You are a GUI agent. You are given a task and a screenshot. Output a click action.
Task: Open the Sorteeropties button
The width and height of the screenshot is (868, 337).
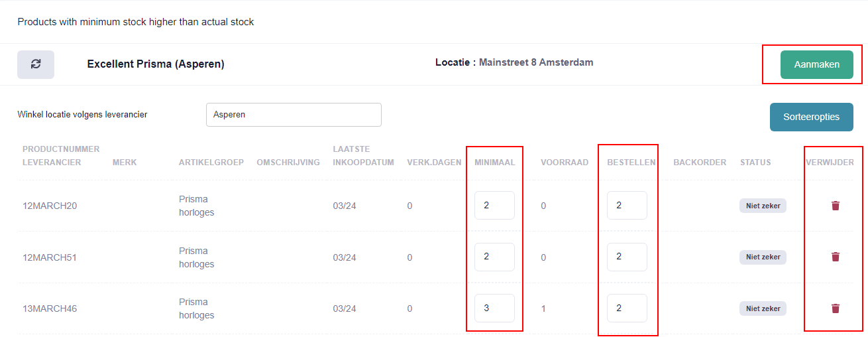[x=811, y=117]
